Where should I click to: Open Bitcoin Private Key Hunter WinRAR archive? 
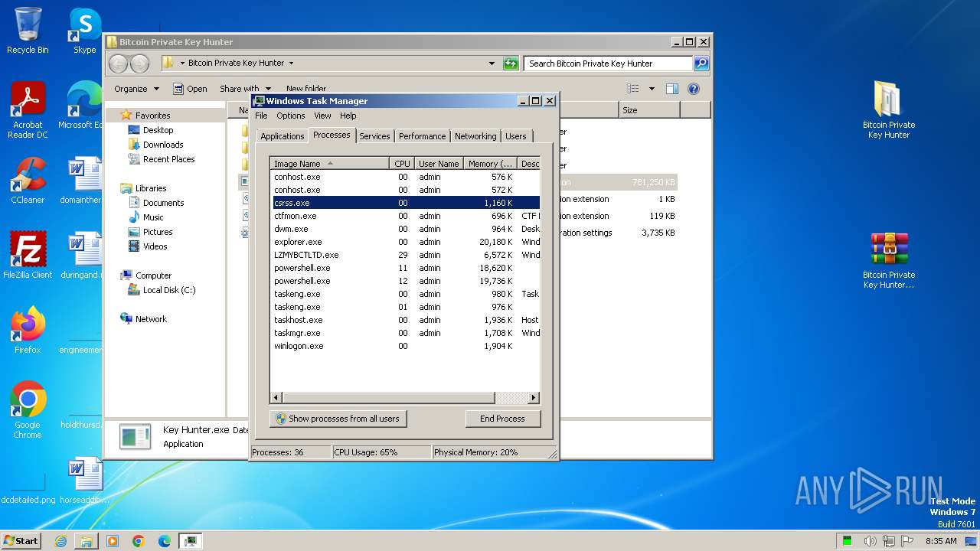click(x=889, y=260)
